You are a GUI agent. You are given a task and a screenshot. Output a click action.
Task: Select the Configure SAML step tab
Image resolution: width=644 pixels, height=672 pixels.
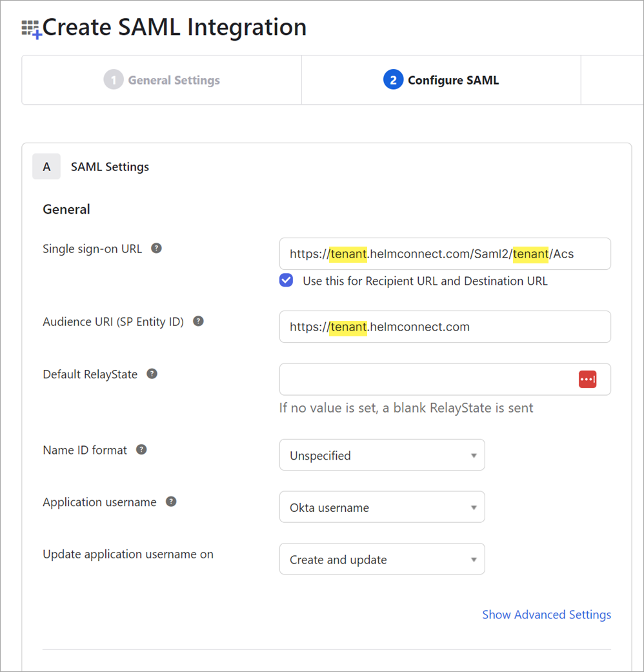(441, 79)
